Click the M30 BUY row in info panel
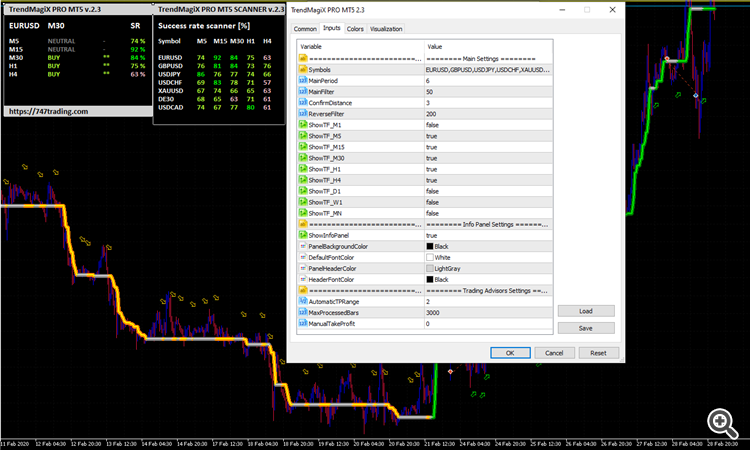 point(77,58)
